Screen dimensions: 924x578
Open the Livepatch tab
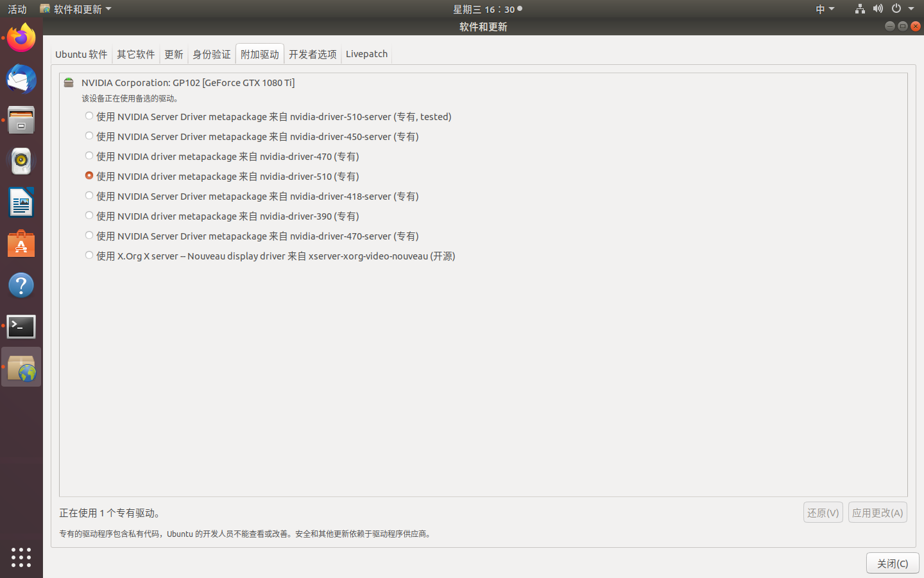click(366, 54)
